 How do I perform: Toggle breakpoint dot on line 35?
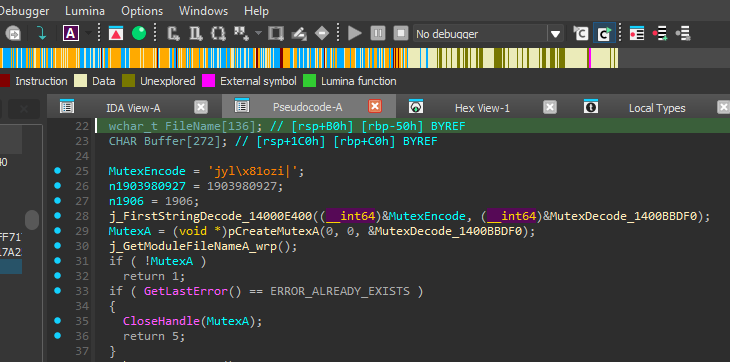(57, 320)
